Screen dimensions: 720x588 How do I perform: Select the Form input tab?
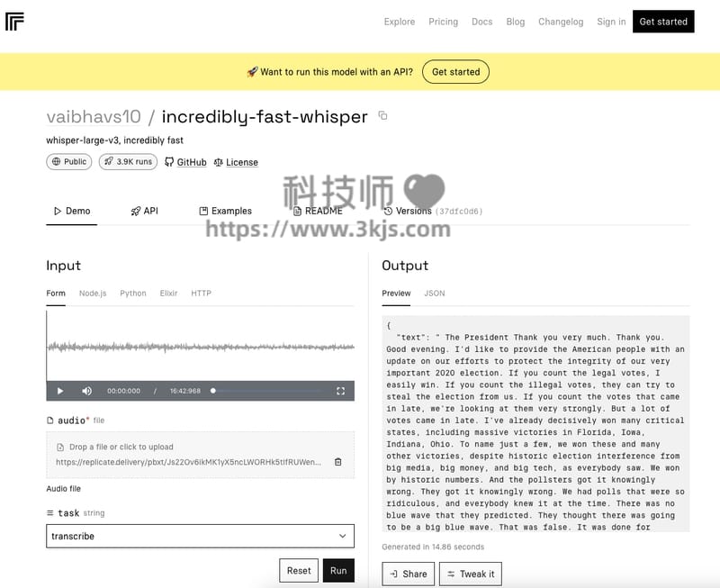(56, 294)
